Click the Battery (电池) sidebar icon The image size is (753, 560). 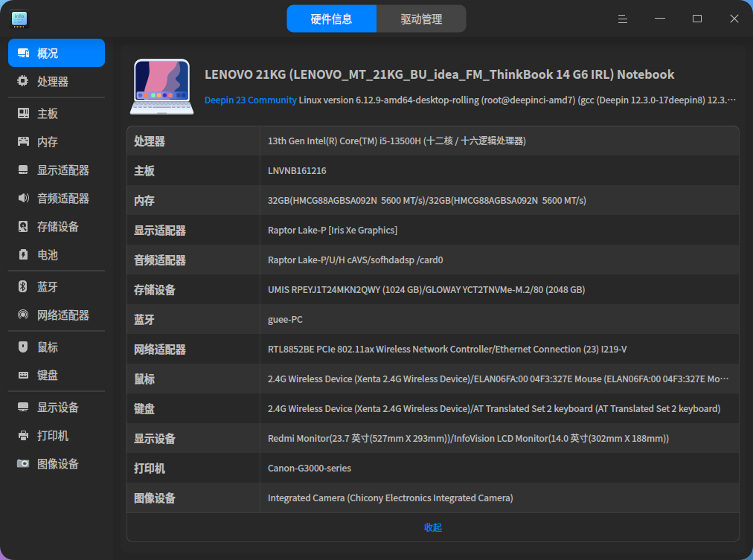pos(23,255)
